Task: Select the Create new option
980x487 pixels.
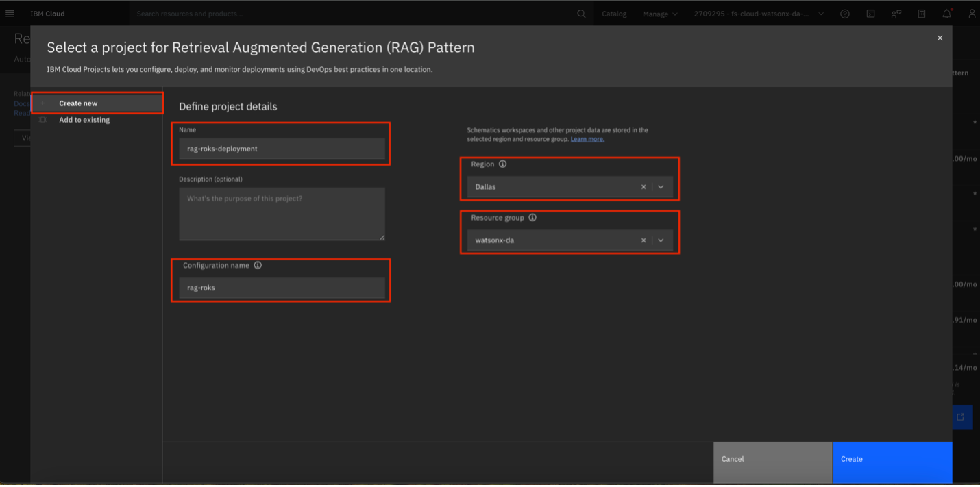Action: [x=78, y=103]
